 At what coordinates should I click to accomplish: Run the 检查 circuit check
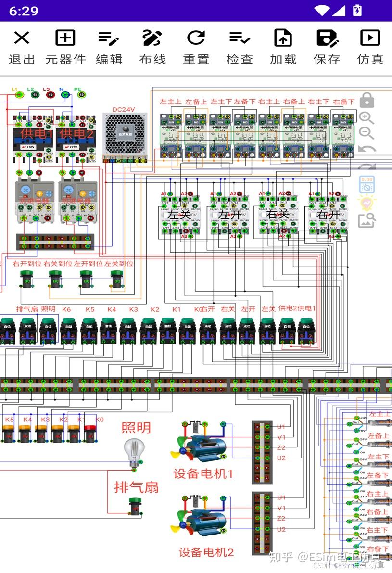pyautogui.click(x=240, y=38)
